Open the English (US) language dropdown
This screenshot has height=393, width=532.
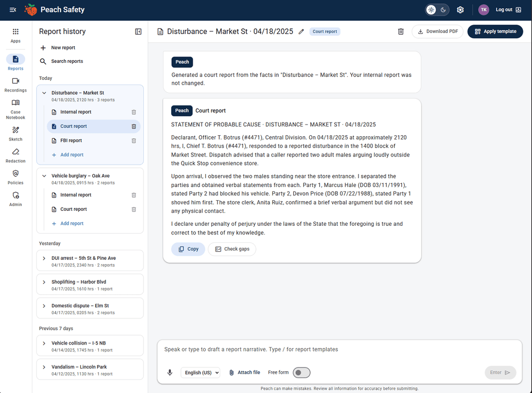pos(200,373)
